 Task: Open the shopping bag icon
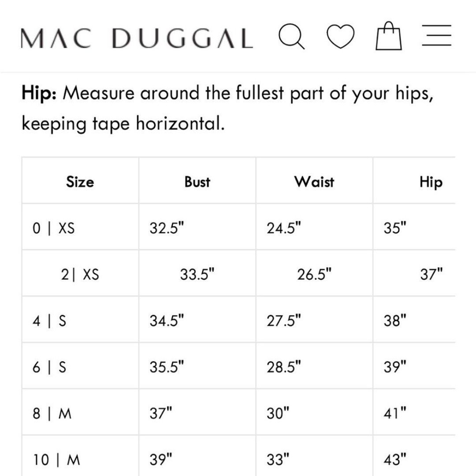point(389,36)
